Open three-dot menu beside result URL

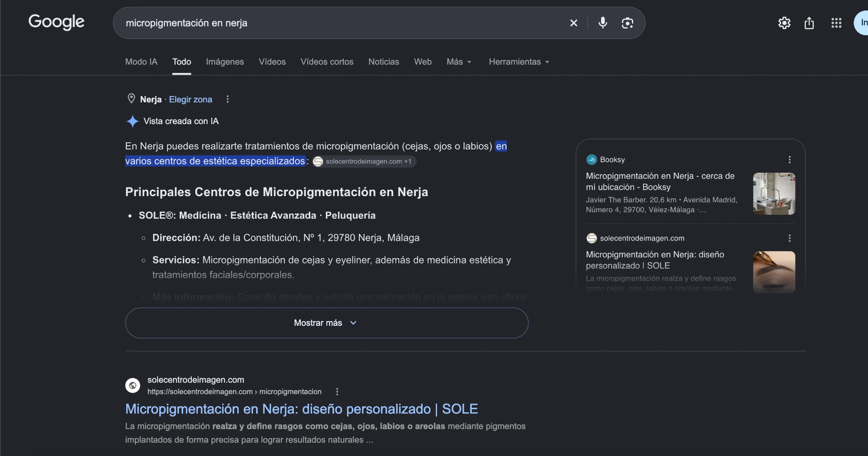(337, 392)
